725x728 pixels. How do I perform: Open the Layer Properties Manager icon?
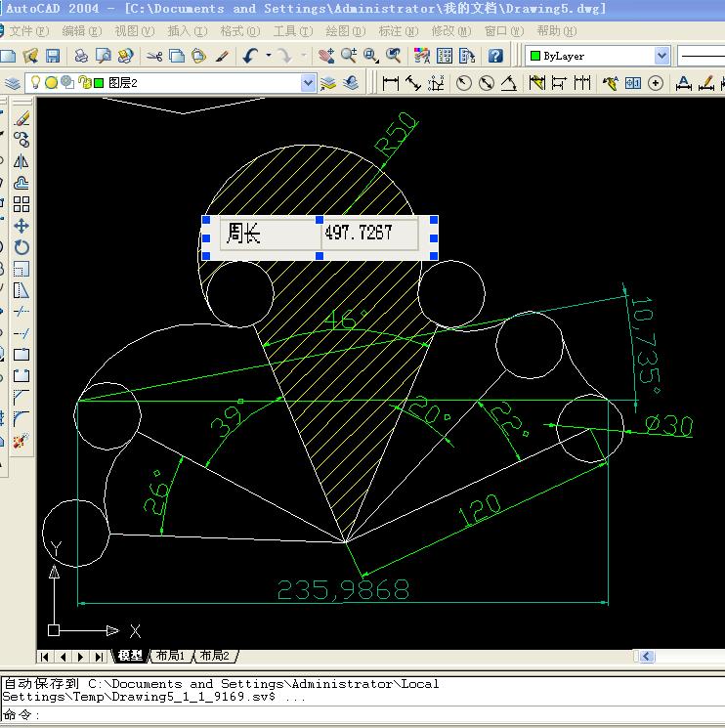coord(13,84)
